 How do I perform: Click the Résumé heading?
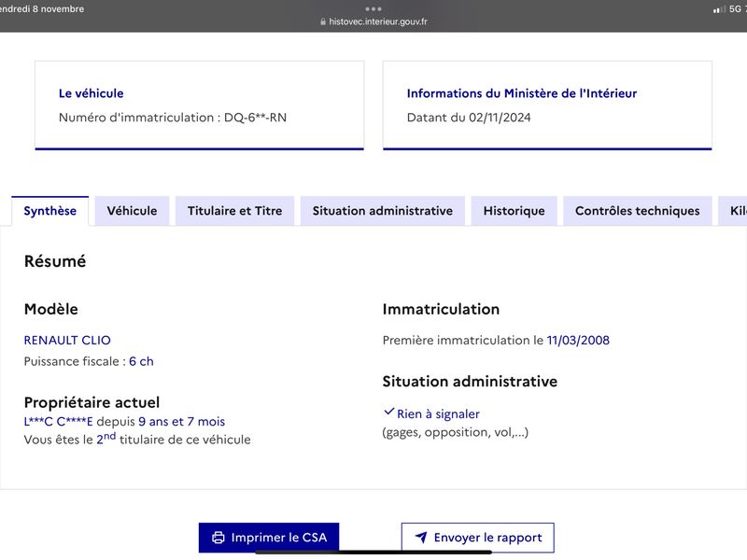55,261
